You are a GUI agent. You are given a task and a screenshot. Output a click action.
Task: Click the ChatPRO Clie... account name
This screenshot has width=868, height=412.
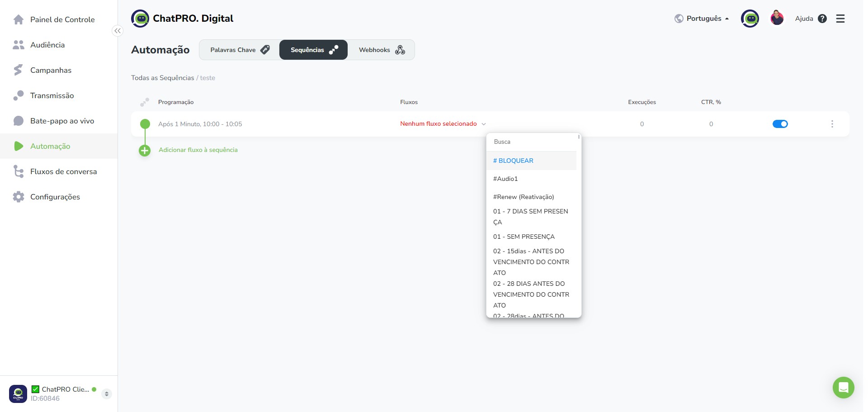[65, 389]
